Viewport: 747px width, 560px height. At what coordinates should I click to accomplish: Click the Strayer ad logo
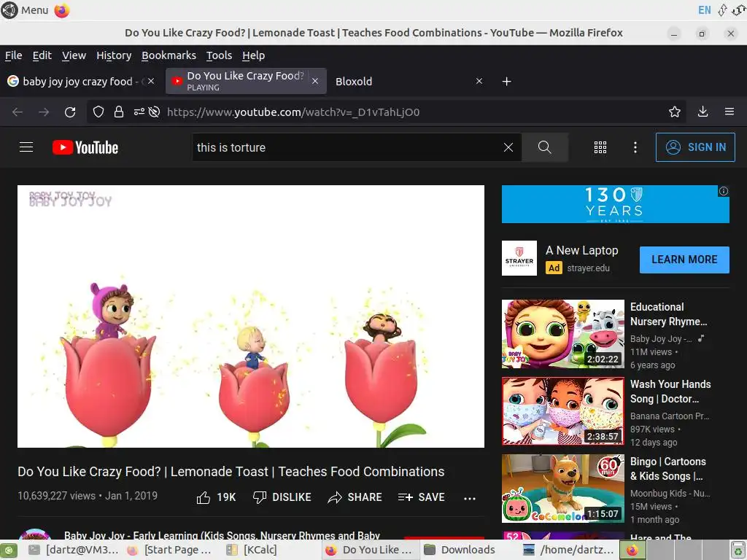tap(519, 258)
